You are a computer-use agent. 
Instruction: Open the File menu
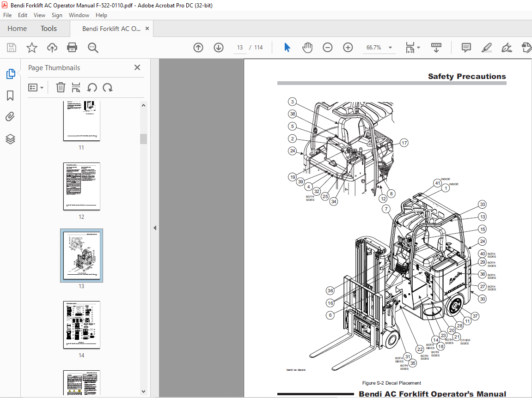(x=7, y=15)
